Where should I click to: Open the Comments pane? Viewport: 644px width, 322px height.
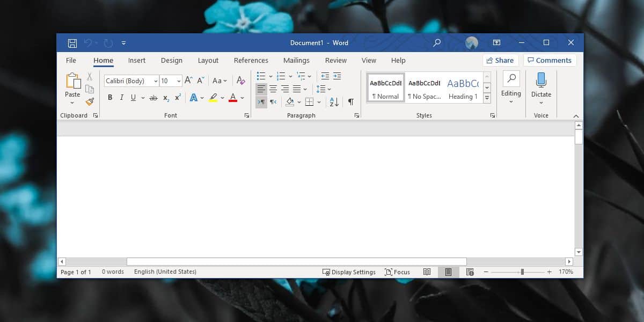(550, 60)
